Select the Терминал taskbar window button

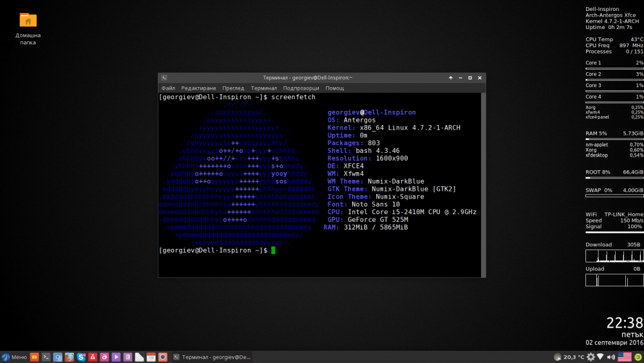(x=212, y=357)
